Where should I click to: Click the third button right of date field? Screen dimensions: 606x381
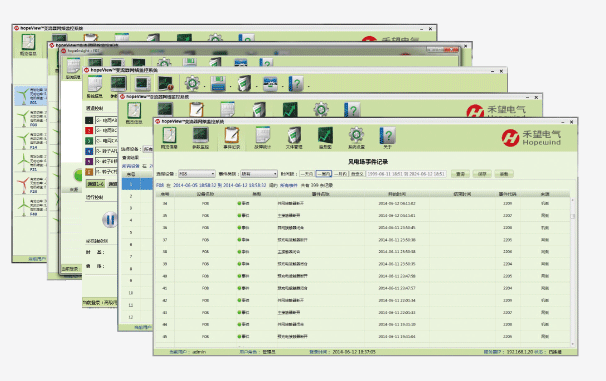504,174
